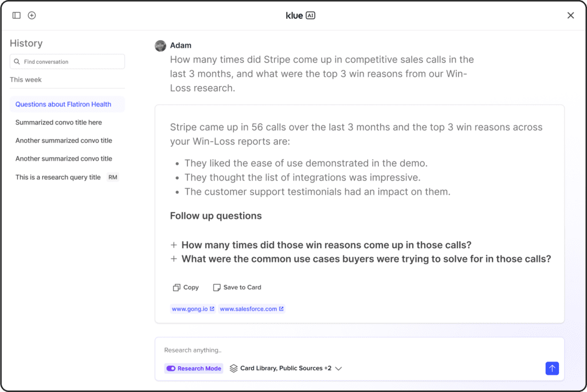Click Adam's profile avatar
The width and height of the screenshot is (587, 392).
161,46
